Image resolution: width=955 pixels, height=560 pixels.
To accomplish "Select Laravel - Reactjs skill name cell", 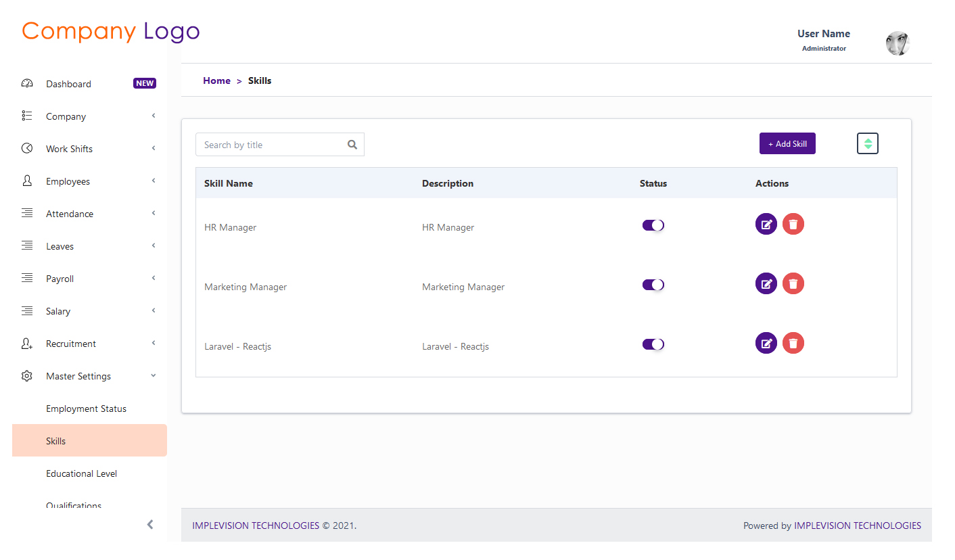I will [x=238, y=346].
